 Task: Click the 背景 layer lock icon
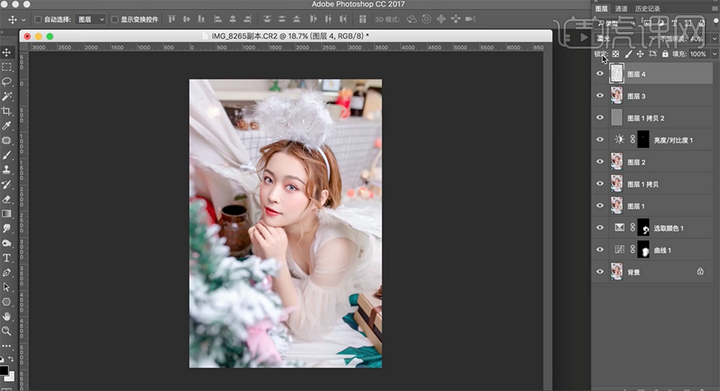(700, 272)
